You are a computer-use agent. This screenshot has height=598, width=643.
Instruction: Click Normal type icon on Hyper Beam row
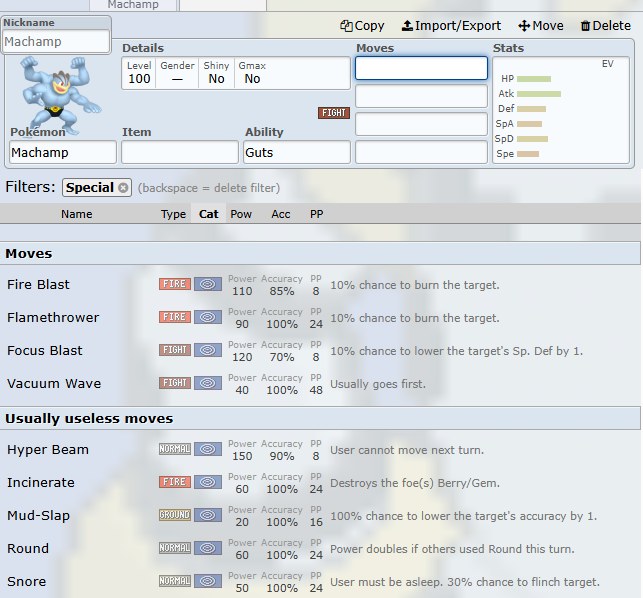click(x=175, y=449)
